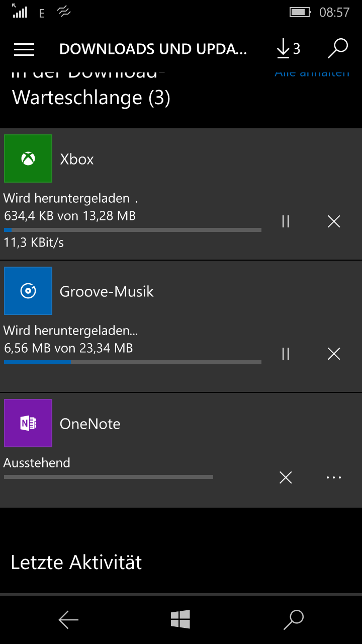Image resolution: width=362 pixels, height=644 pixels.
Task: Tap the Groove-Musik app tile icon
Action: [x=28, y=291]
